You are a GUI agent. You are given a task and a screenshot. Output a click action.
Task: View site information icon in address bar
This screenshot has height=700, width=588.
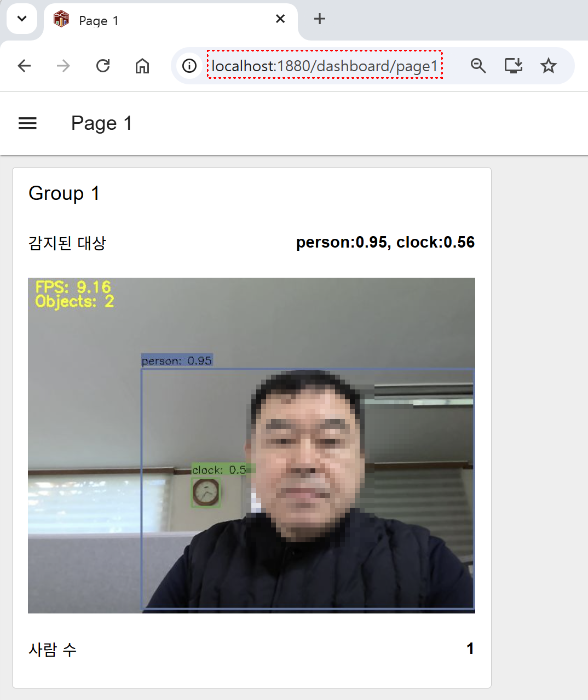(x=189, y=66)
